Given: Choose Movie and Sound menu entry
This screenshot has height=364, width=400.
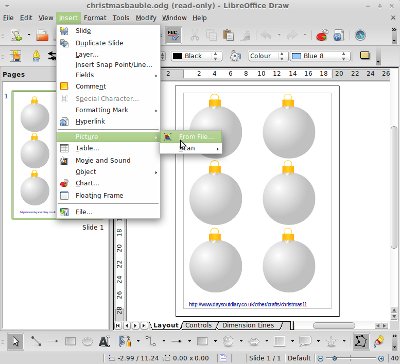Looking at the screenshot, I should [x=108, y=160].
